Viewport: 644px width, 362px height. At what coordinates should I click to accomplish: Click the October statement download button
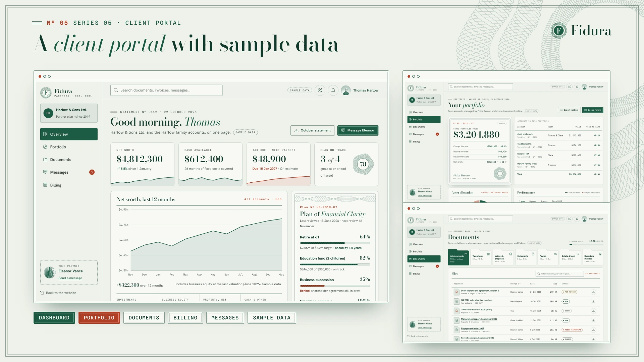click(x=313, y=130)
